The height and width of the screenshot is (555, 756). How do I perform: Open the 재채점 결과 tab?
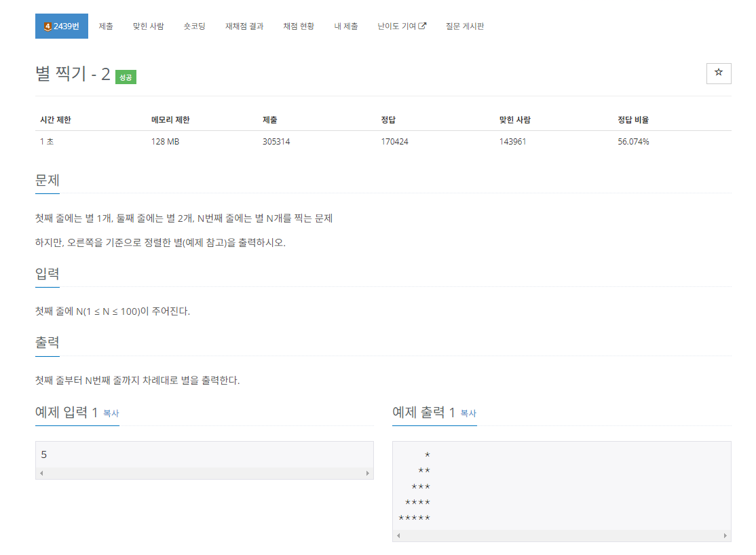(x=244, y=26)
